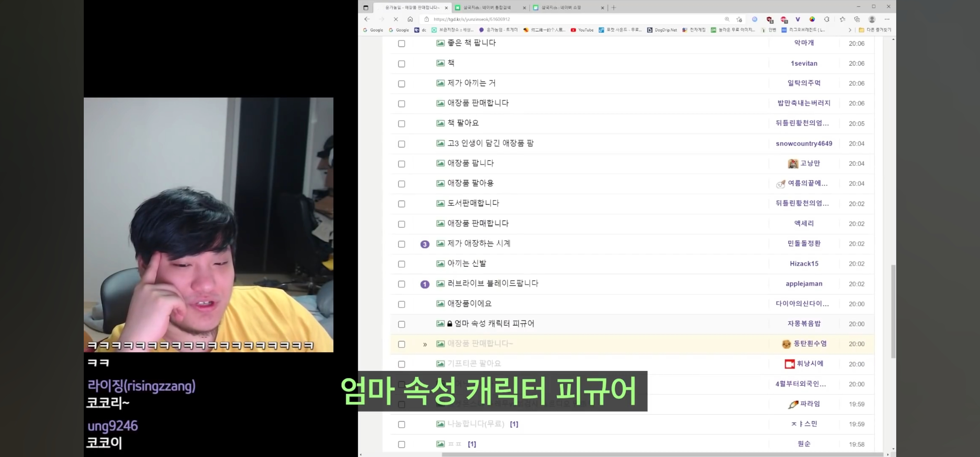Screen dimensions: 980x457
Task: Open post '러브라이브 블레이드팝니다'
Action: (493, 283)
